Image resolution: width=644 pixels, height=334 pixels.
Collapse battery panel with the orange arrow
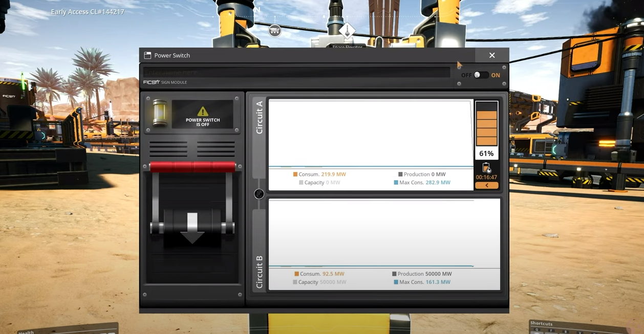(486, 186)
